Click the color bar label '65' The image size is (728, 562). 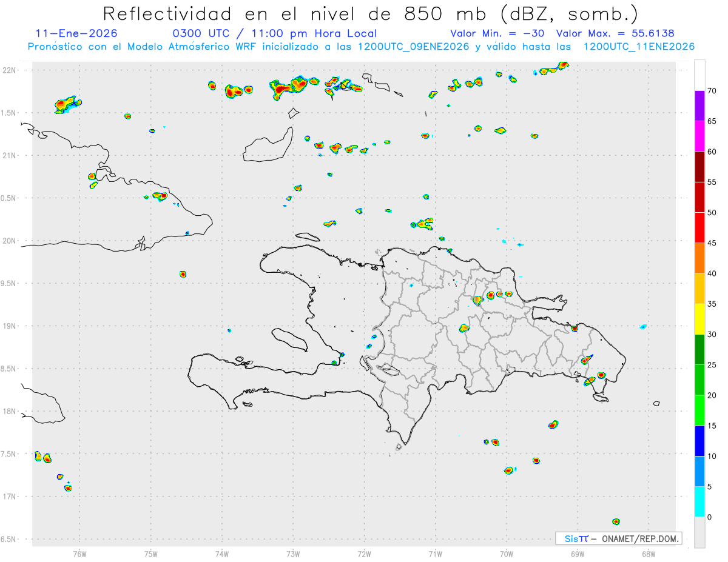click(712, 121)
